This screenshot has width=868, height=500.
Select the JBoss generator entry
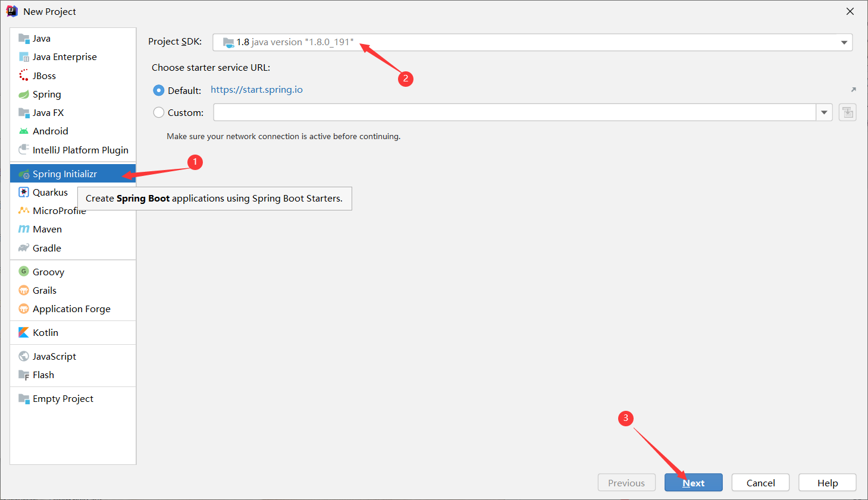pos(73,76)
